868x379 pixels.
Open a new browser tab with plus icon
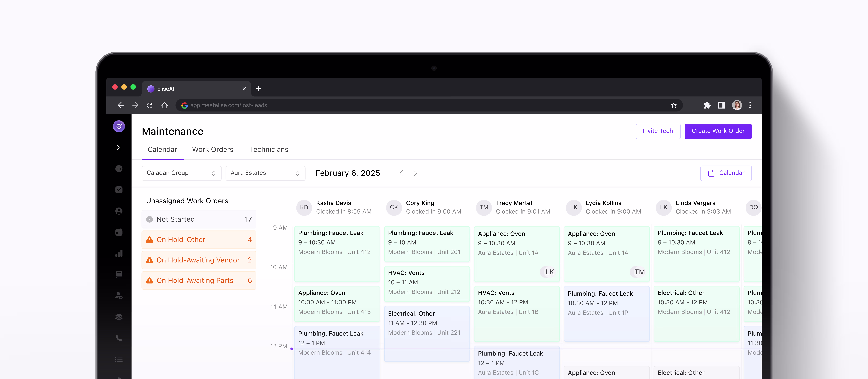(x=258, y=89)
